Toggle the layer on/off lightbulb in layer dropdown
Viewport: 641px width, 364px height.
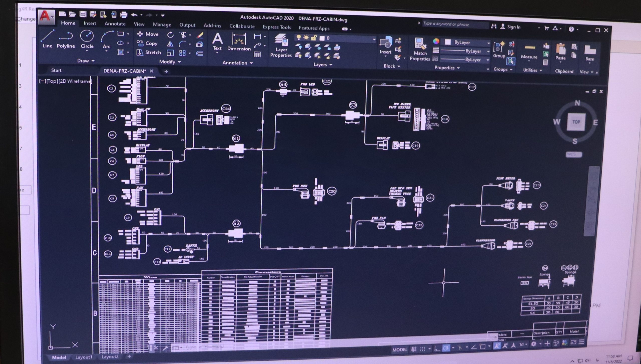click(298, 38)
